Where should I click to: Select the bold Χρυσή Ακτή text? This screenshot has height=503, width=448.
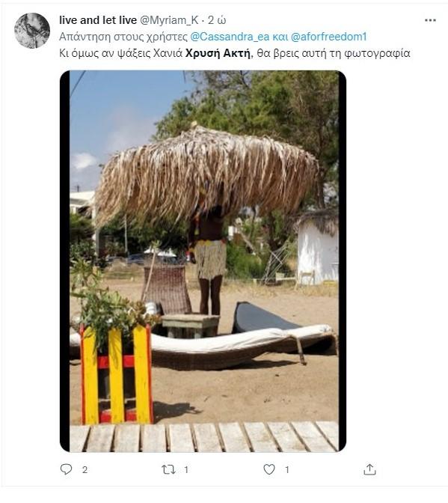click(218, 53)
